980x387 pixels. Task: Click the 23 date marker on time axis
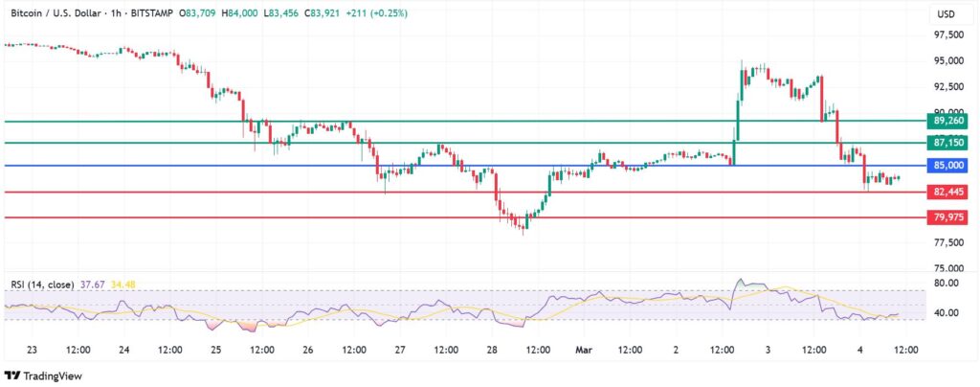[33, 350]
